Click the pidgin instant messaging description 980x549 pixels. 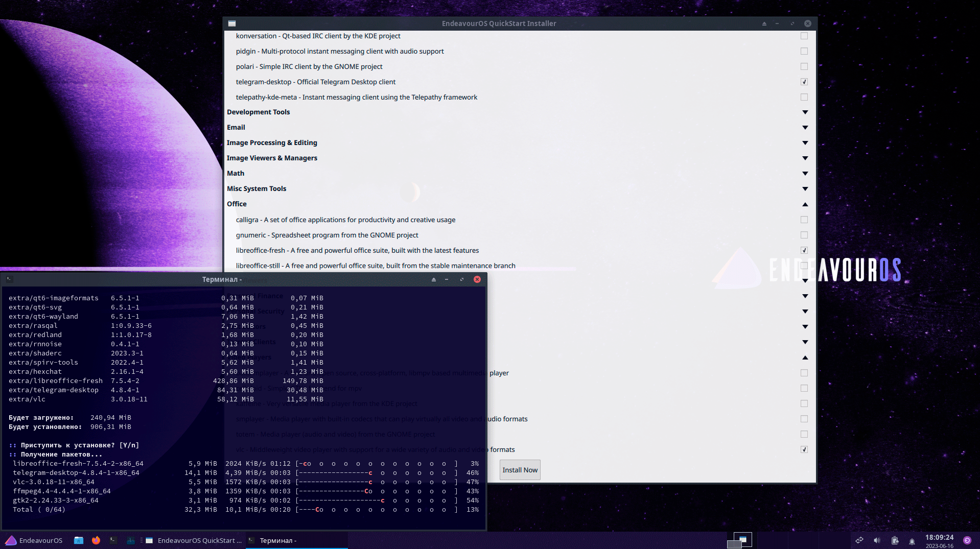340,51
